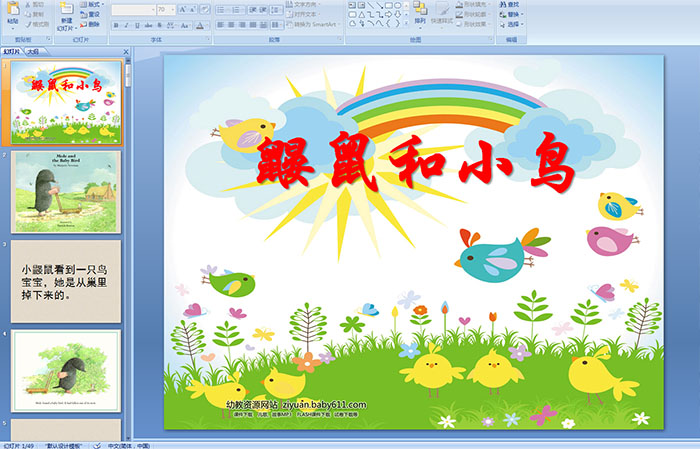Click the Shape Fill (形状填充) button
700x449 pixels.
click(473, 4)
